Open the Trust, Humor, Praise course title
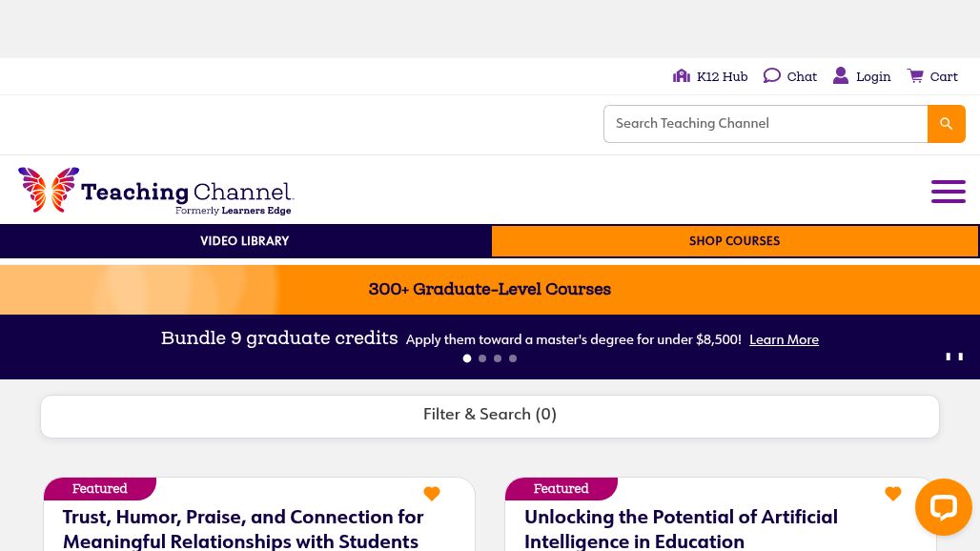Image resolution: width=980 pixels, height=551 pixels. click(243, 528)
